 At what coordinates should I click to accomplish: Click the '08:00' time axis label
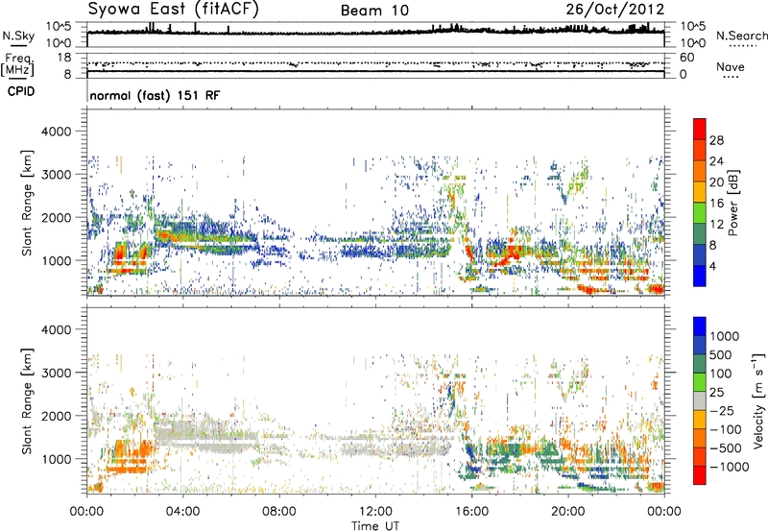click(x=279, y=511)
